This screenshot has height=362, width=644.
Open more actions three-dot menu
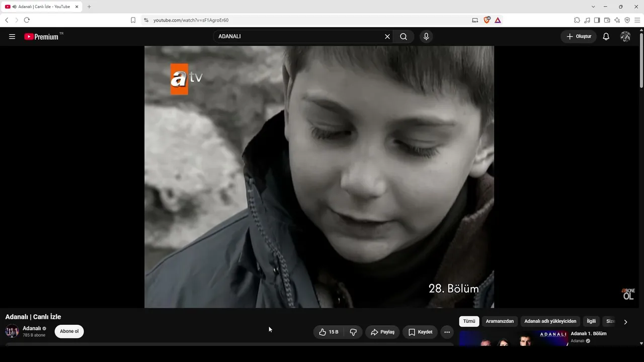pos(447,332)
